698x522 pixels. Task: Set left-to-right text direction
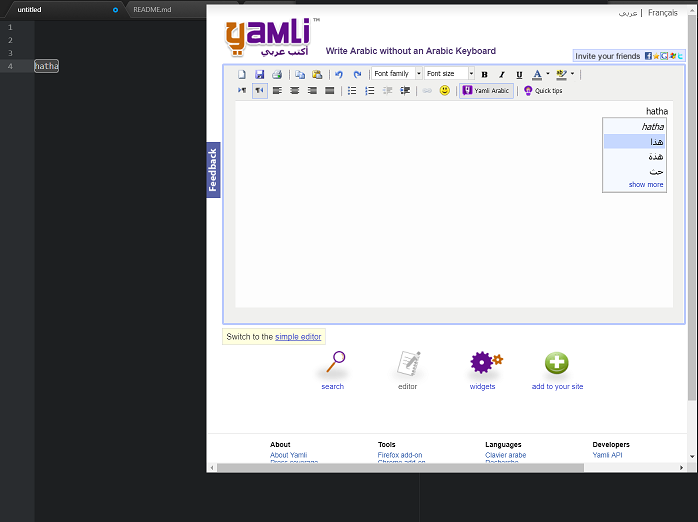tap(242, 91)
